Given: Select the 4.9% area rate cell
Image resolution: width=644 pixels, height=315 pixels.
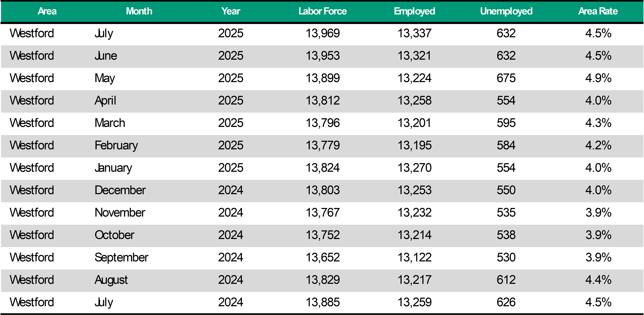Looking at the screenshot, I should point(598,78).
